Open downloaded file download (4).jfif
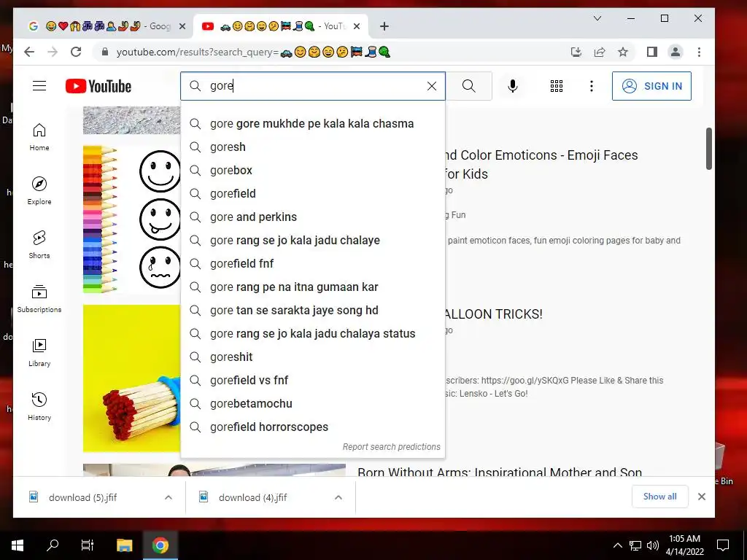This screenshot has height=560, width=747. pyautogui.click(x=252, y=497)
